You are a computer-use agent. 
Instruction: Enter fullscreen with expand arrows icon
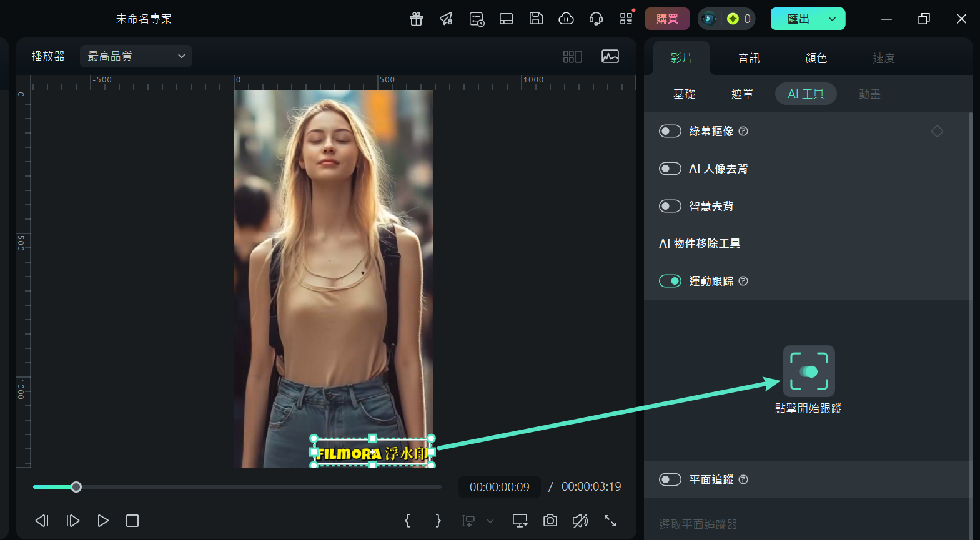click(x=610, y=521)
